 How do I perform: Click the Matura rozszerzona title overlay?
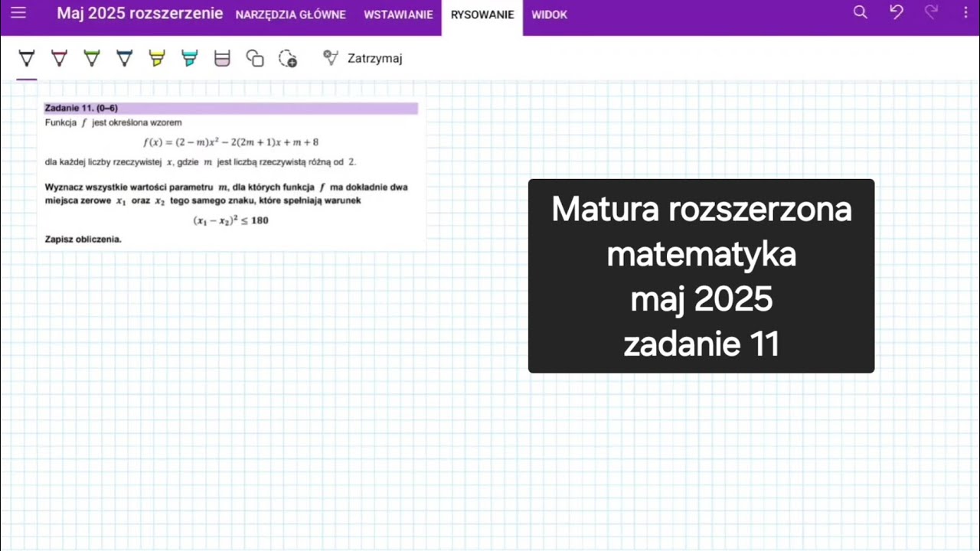(x=701, y=276)
